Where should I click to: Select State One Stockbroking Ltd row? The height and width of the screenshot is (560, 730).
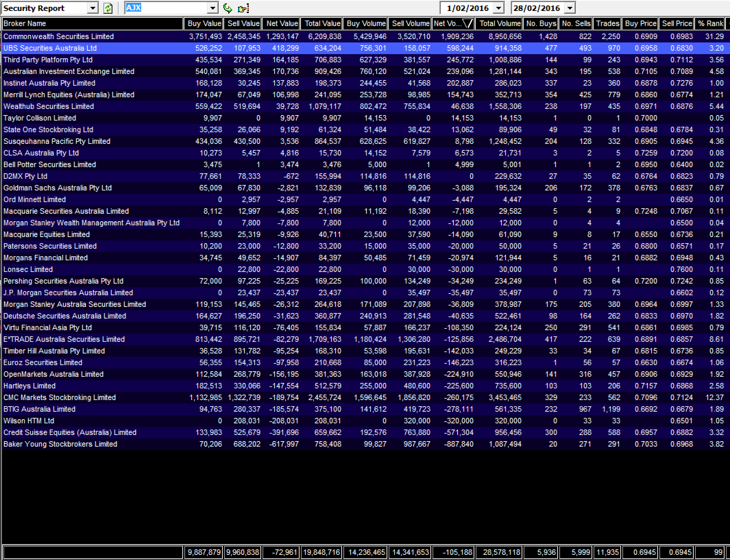click(x=366, y=129)
